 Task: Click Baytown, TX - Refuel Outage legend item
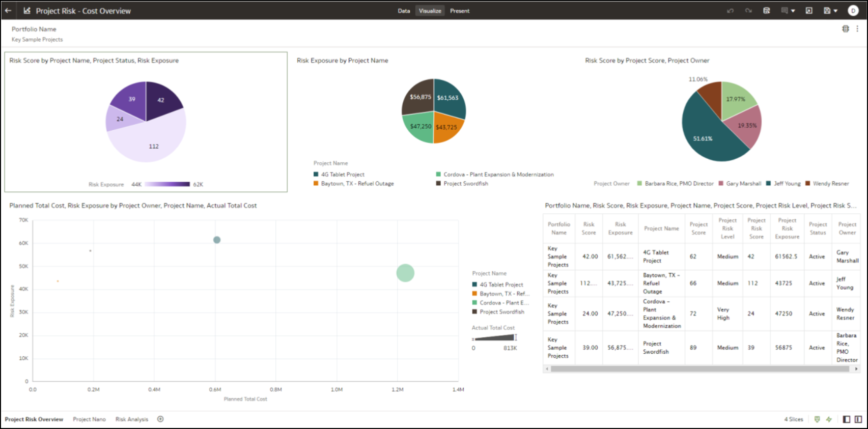(354, 184)
